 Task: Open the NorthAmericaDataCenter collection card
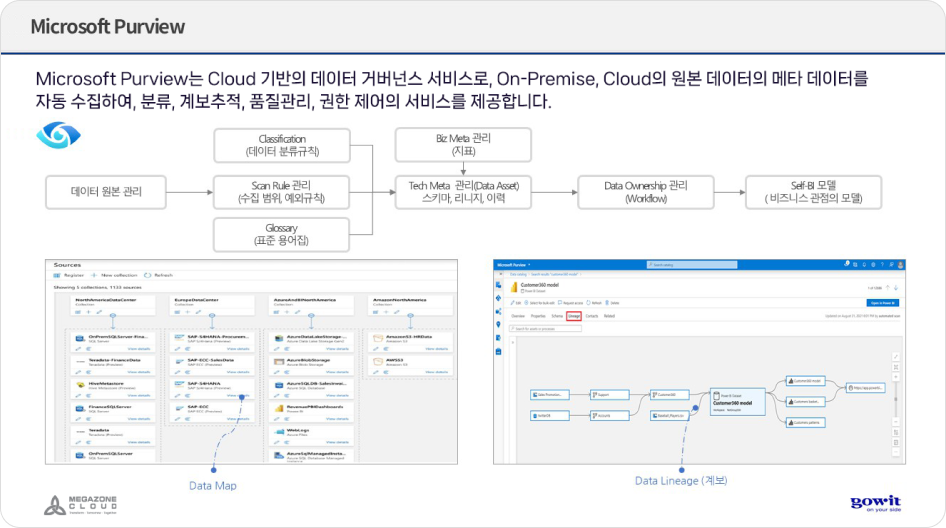[x=113, y=305]
